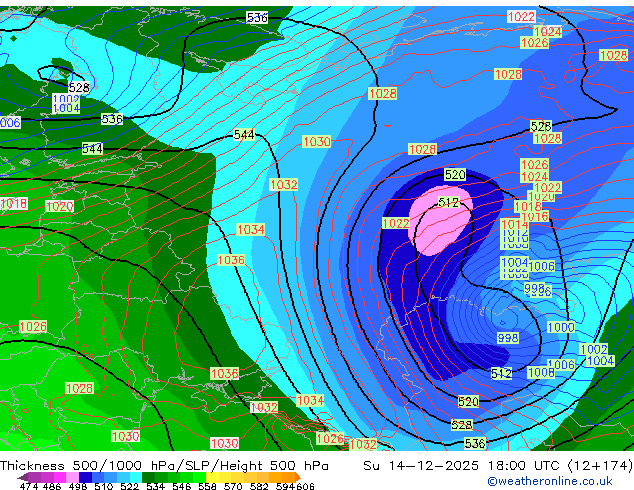Click the black 520 label below the bottom 512
Image resolution: width=634 pixels, height=490 pixels.
click(x=468, y=401)
